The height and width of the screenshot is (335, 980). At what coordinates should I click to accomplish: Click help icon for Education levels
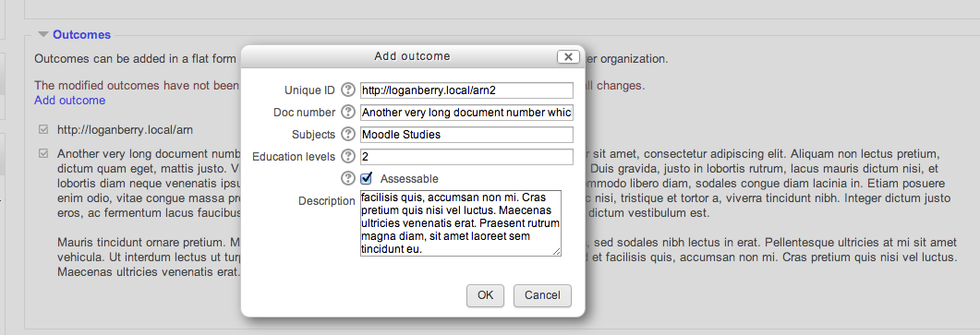pos(348,156)
